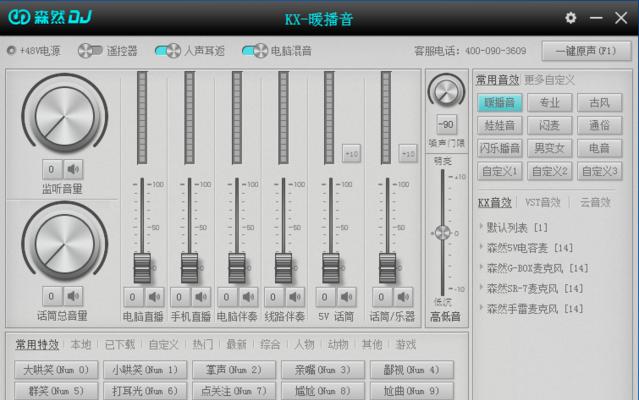The image size is (639, 400).
Task: Play the 掌声 (Num 2) effect
Action: click(234, 370)
